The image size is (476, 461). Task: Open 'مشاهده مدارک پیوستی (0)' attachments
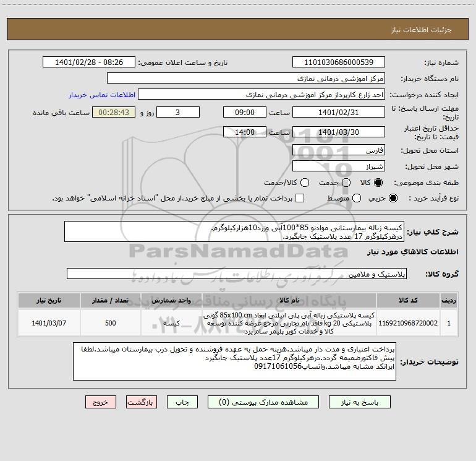263,402
